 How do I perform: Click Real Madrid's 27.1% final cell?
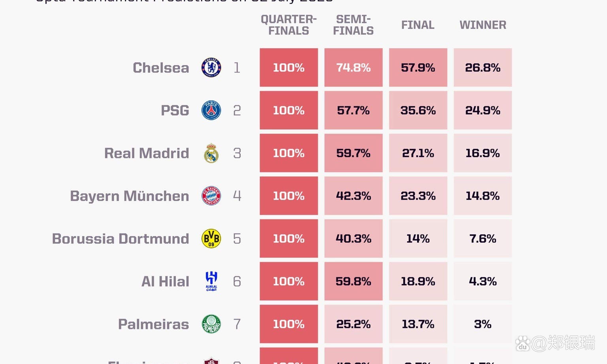pyautogui.click(x=418, y=153)
